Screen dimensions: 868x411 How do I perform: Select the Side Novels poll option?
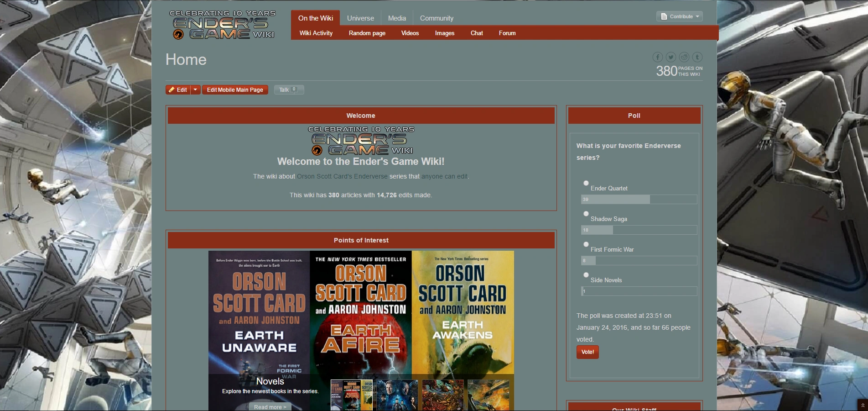586,275
